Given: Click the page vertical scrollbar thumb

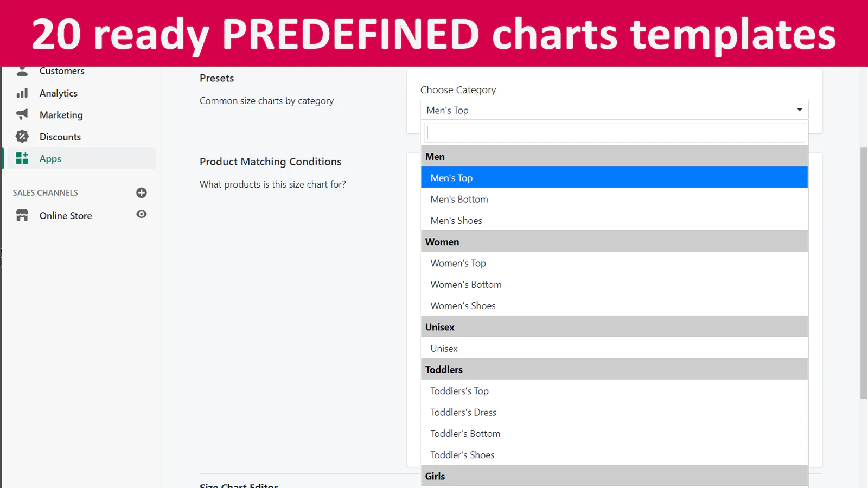Looking at the screenshot, I should (864, 273).
